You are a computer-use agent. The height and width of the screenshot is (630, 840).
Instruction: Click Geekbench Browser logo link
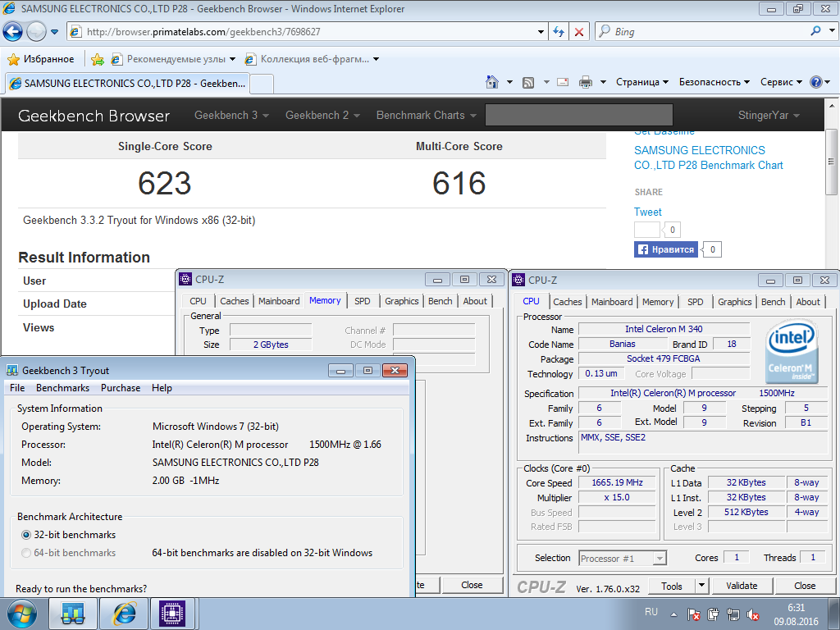point(94,116)
